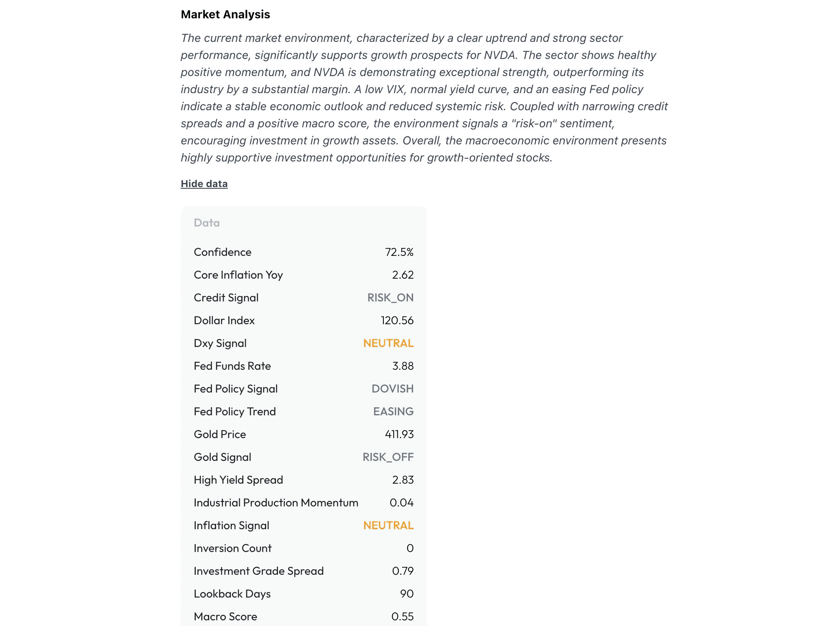This screenshot has width=840, height=626.
Task: Click the RISK_ON credit signal value
Action: pos(389,297)
